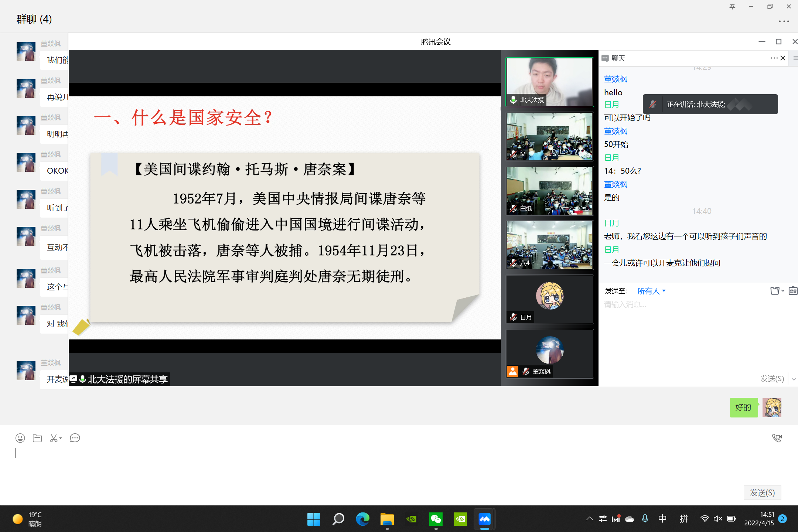Show hidden system tray icons

pyautogui.click(x=590, y=519)
